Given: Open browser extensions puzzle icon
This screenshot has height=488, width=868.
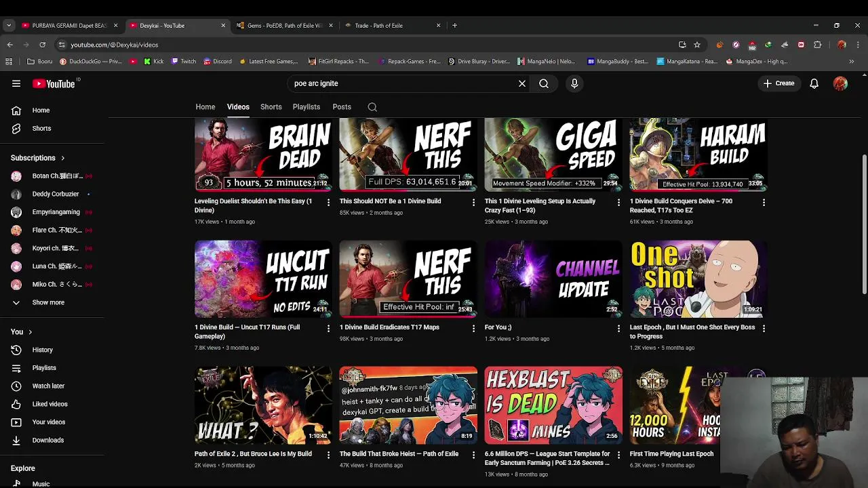Looking at the screenshot, I should (x=817, y=45).
